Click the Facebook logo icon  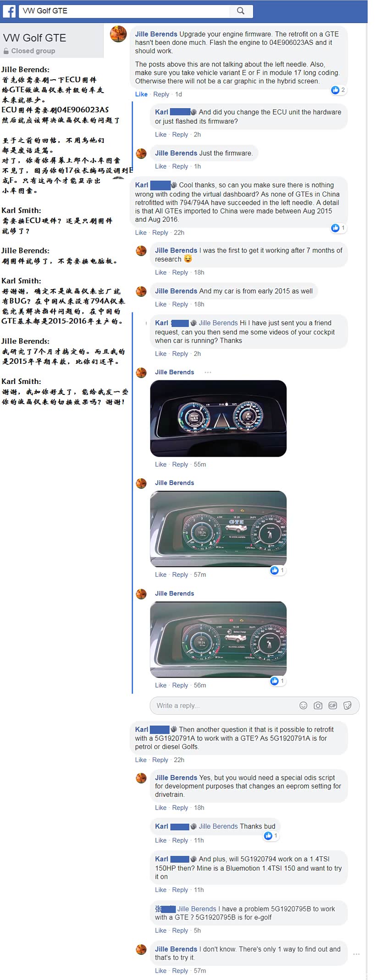coord(9,11)
